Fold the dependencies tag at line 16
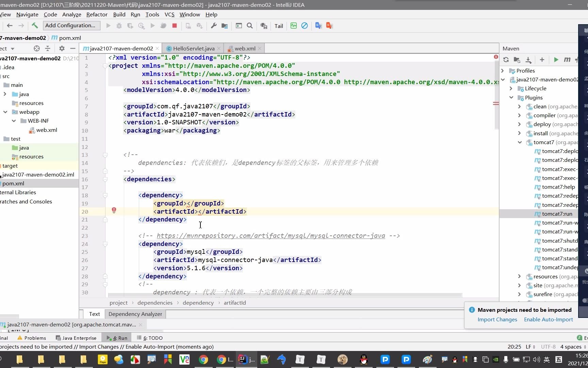588x368 pixels. 105,179
